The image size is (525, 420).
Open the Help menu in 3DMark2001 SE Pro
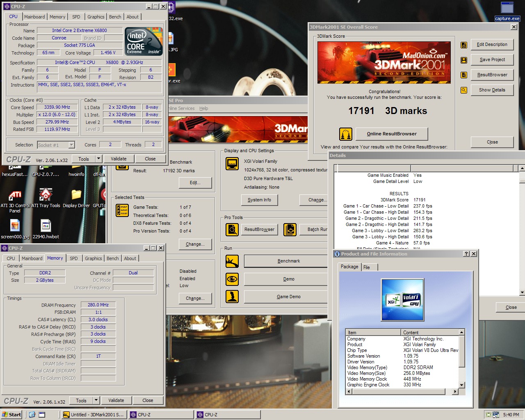pyautogui.click(x=204, y=108)
